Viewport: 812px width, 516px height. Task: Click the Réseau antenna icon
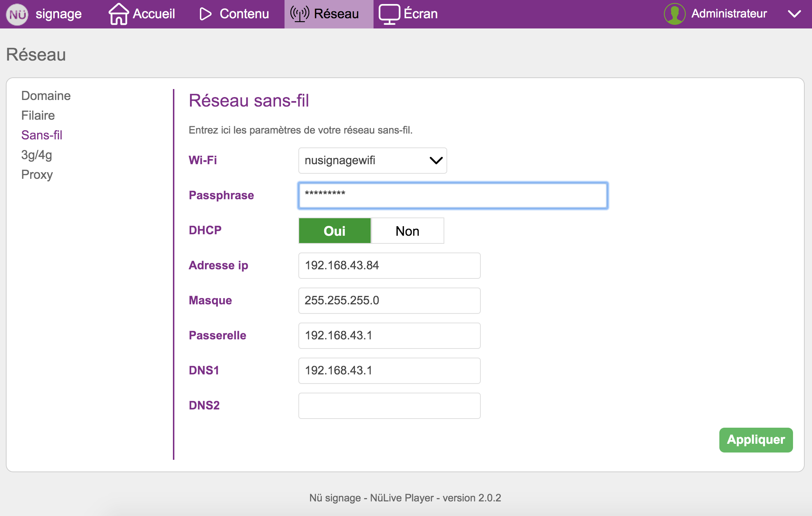pyautogui.click(x=299, y=14)
